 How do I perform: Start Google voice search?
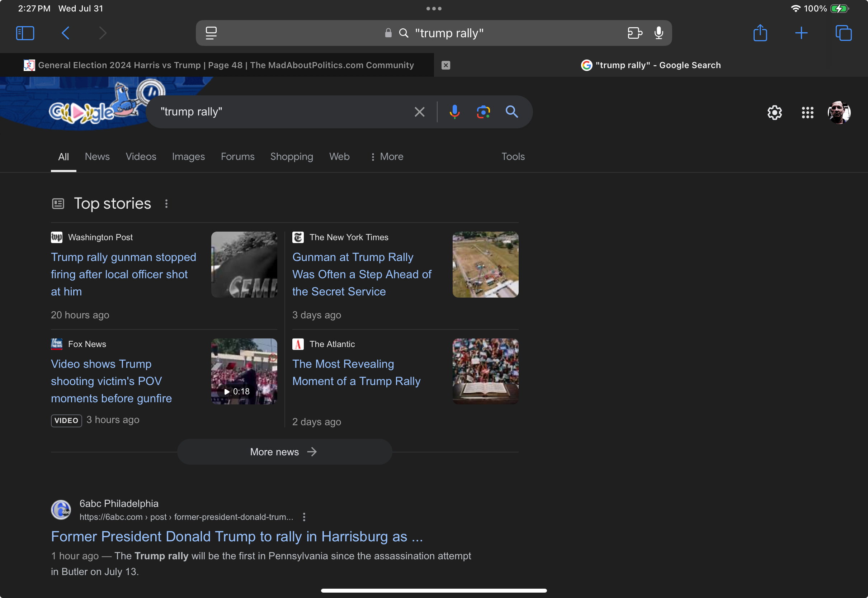(x=454, y=111)
